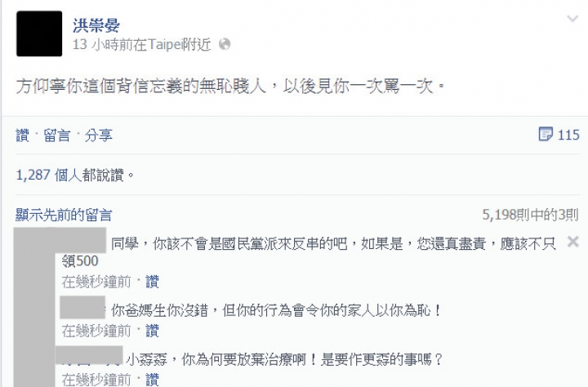588x387 pixels.
Task: Click the globe public privacy icon
Action: click(x=225, y=44)
